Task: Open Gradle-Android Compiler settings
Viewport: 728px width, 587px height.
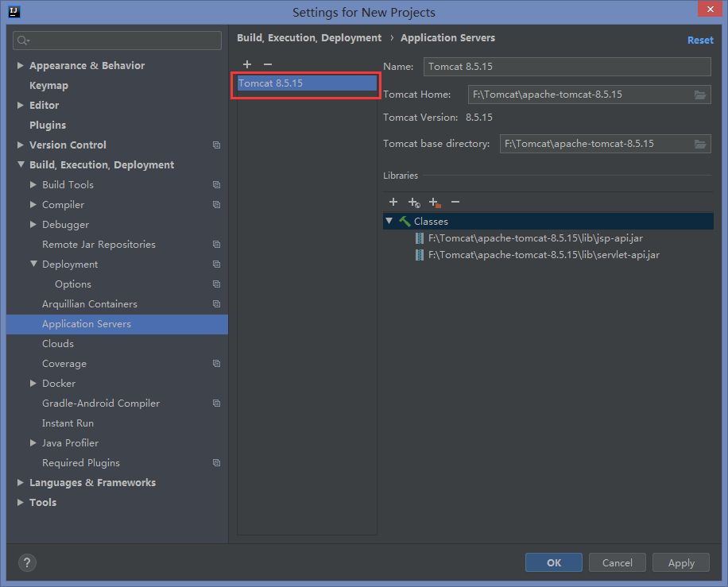Action: (101, 404)
